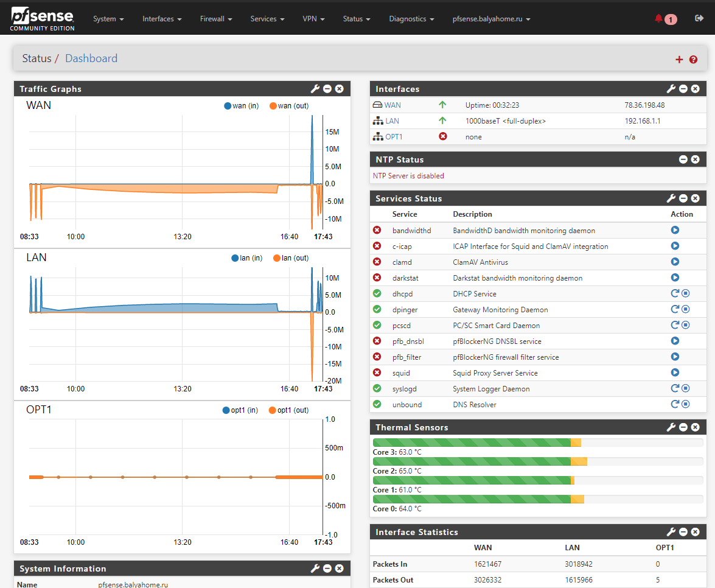Toggle lan (out) series in legend
715x588 pixels.
(x=291, y=258)
